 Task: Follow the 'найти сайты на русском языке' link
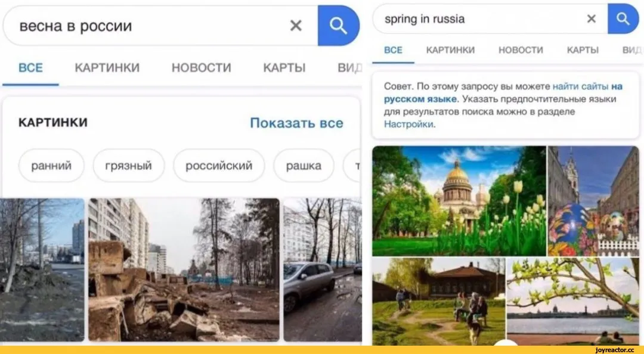(x=503, y=93)
